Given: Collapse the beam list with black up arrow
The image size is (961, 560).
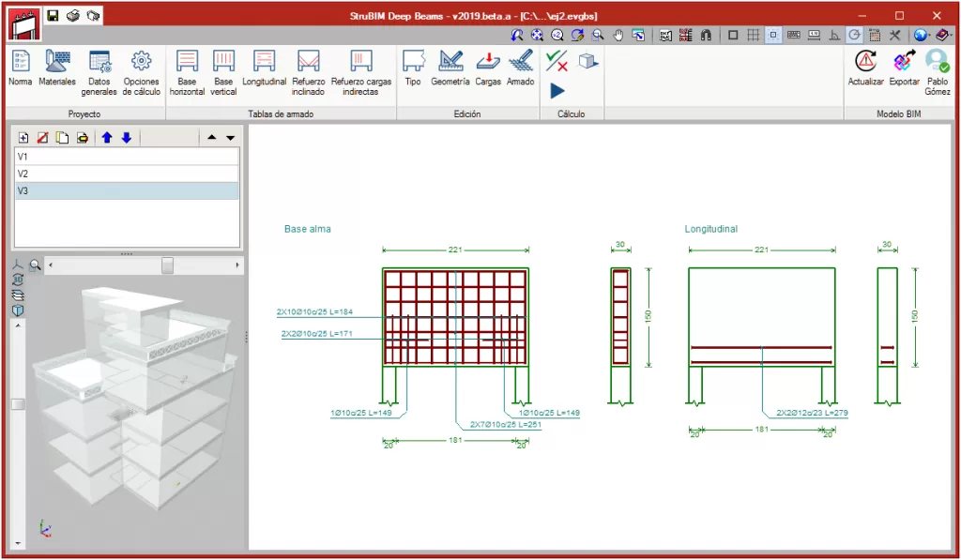Looking at the screenshot, I should (x=211, y=138).
